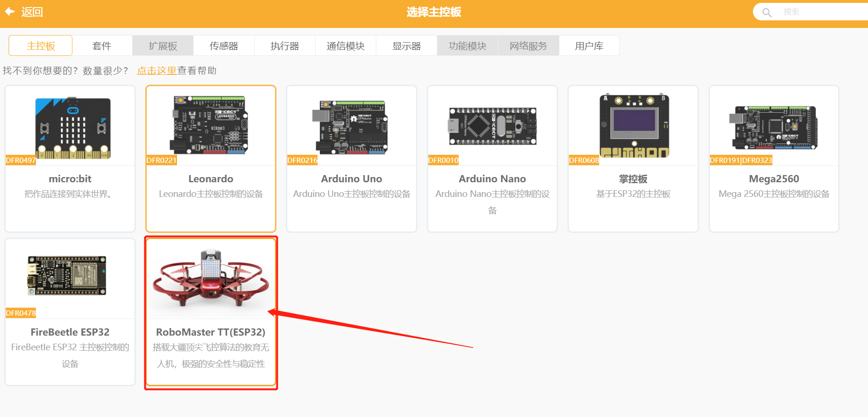
Task: Open the 用户库 tab
Action: pos(589,46)
